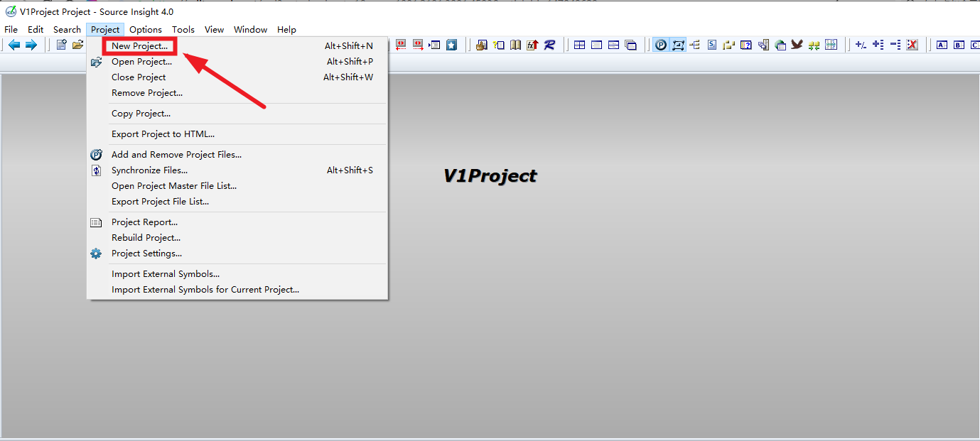Click the blue R toolbar icon
Image resolution: width=980 pixels, height=441 pixels.
pos(549,45)
